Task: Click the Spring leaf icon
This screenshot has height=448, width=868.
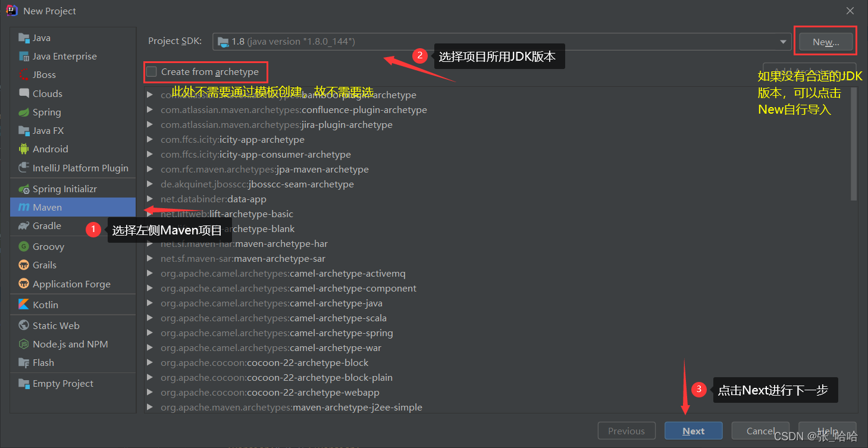Action: 24,112
